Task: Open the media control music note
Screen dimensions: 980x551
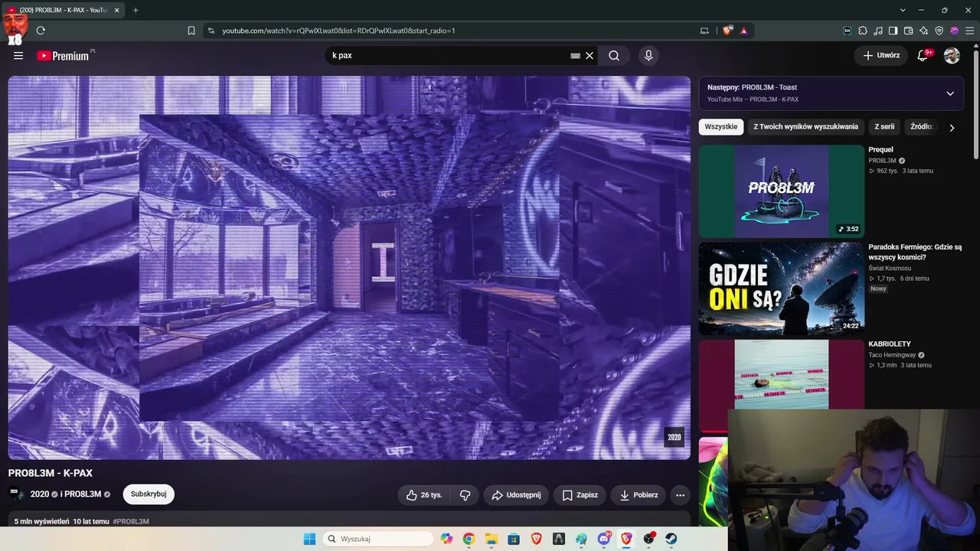Action: click(878, 31)
